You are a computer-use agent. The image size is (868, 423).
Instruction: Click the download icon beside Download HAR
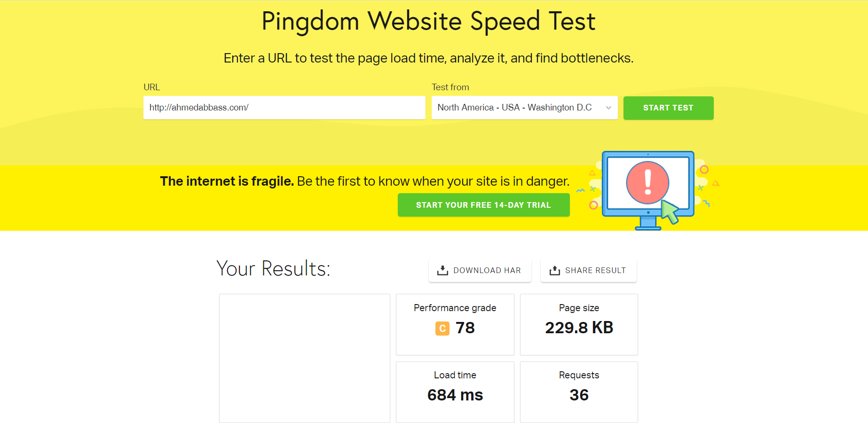pyautogui.click(x=442, y=271)
